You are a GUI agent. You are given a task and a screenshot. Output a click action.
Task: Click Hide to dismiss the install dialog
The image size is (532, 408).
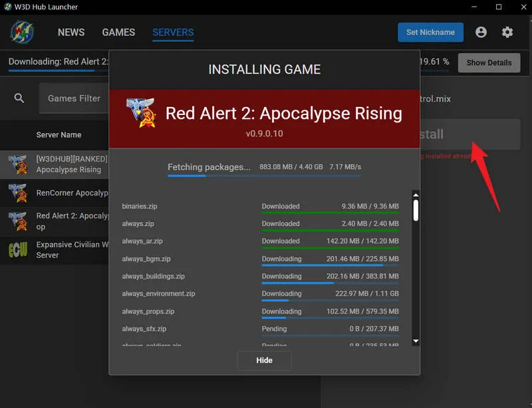pos(264,360)
